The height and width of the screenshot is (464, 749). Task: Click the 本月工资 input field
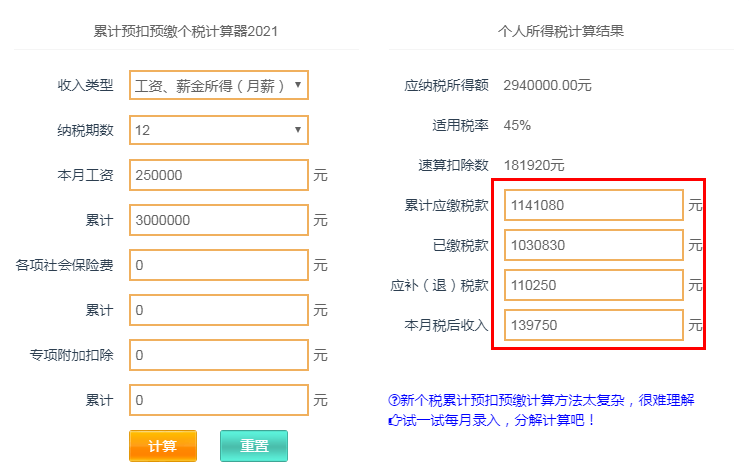point(219,175)
